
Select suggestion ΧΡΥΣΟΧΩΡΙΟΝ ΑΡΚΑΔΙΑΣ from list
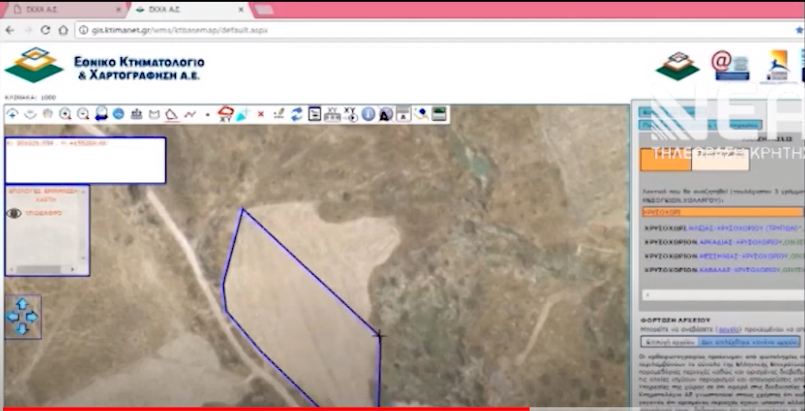[x=720, y=241]
